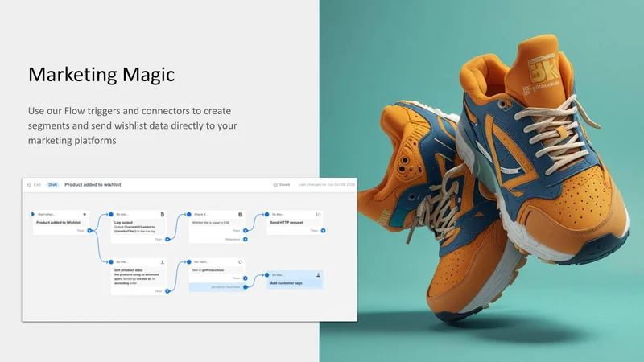Add step after Send HTTP request Then

[x=324, y=231]
